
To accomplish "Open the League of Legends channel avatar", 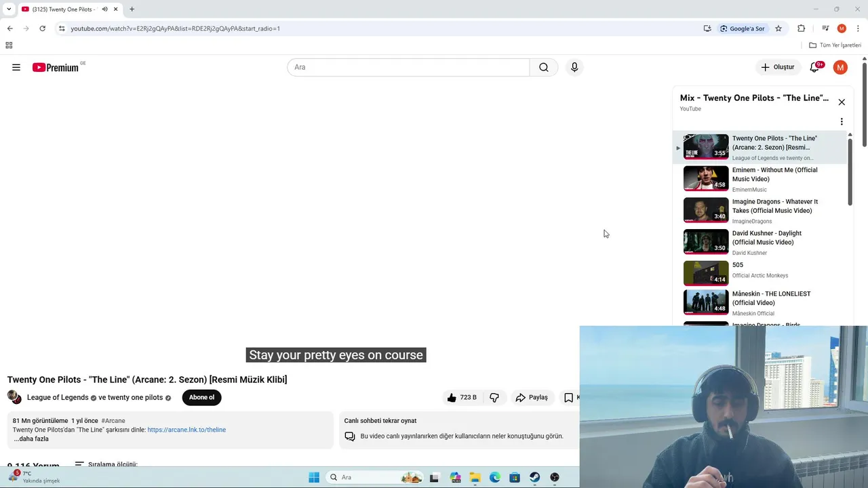I will click(x=14, y=397).
